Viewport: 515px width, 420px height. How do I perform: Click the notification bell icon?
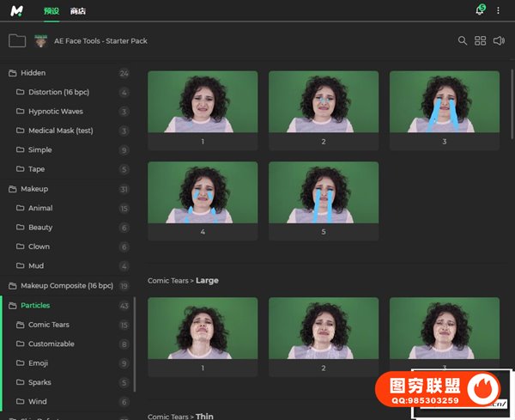coord(480,10)
